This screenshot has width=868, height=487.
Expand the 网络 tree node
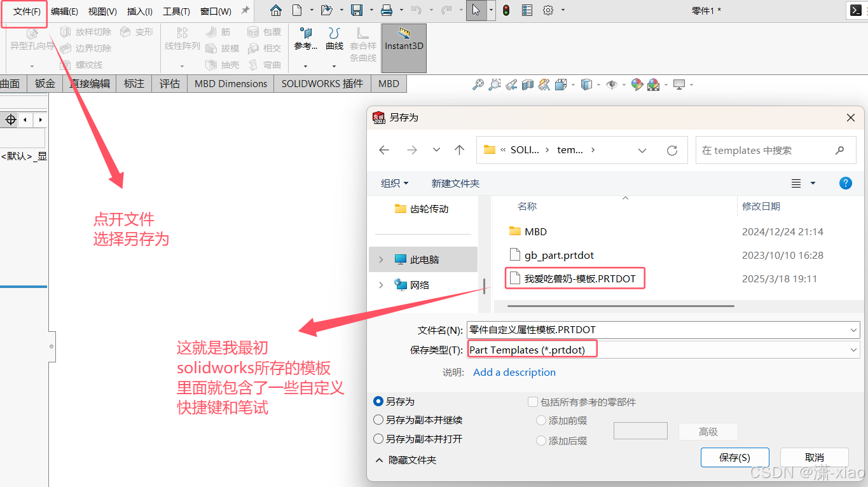coord(382,285)
